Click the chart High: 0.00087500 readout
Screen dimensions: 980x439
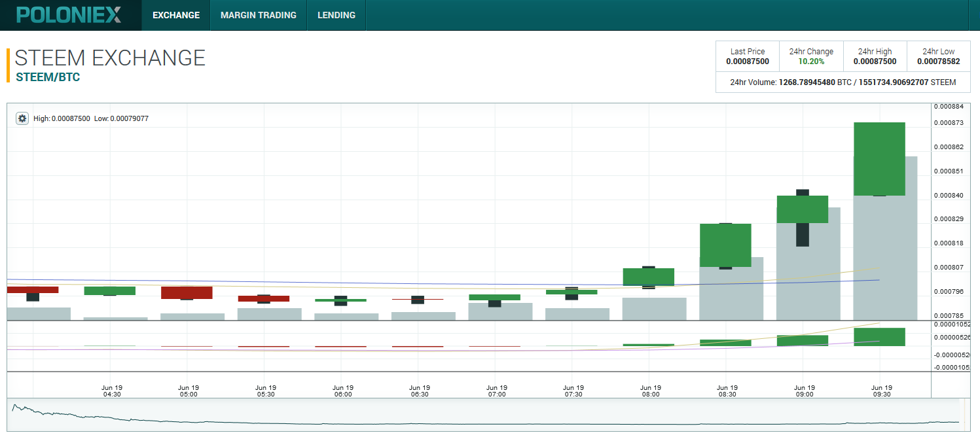62,118
